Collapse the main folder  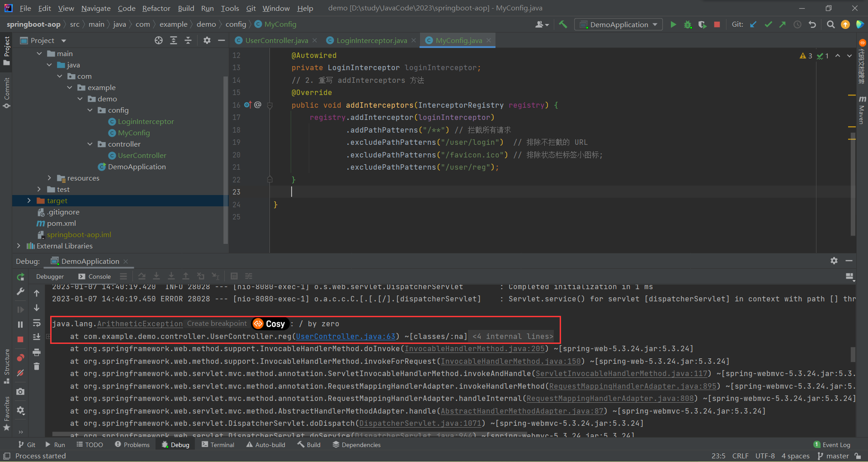[x=39, y=53]
